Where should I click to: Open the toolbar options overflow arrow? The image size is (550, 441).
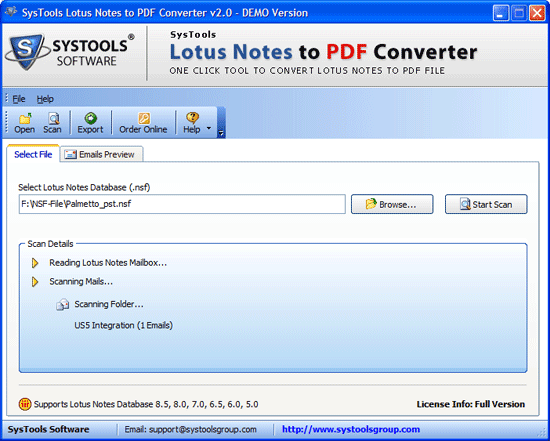point(221,133)
